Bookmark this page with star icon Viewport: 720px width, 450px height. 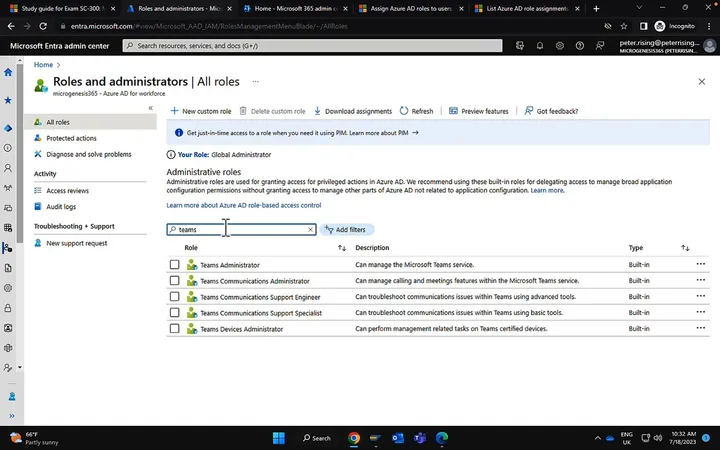(x=624, y=26)
